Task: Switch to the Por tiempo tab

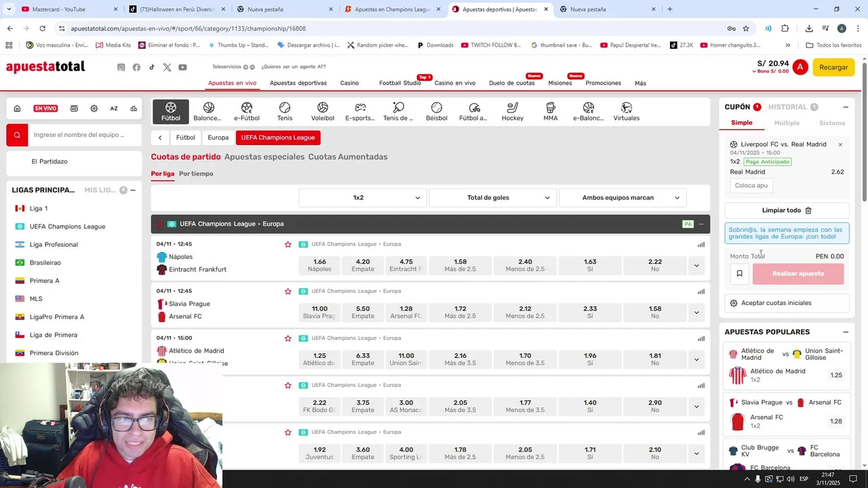Action: click(x=196, y=174)
